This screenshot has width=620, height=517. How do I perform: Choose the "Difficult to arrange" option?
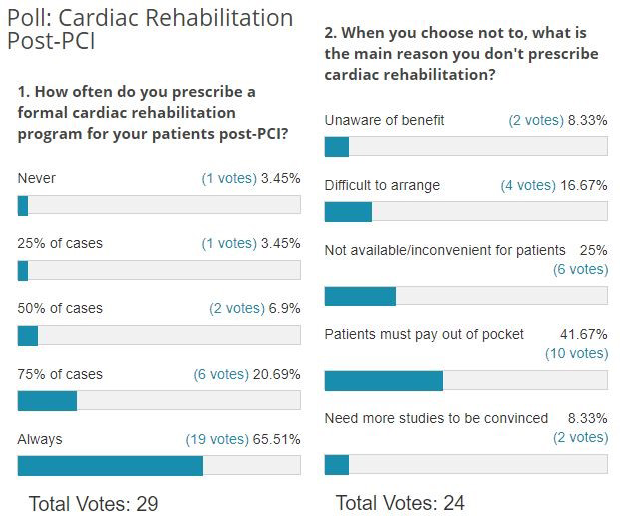pos(382,185)
